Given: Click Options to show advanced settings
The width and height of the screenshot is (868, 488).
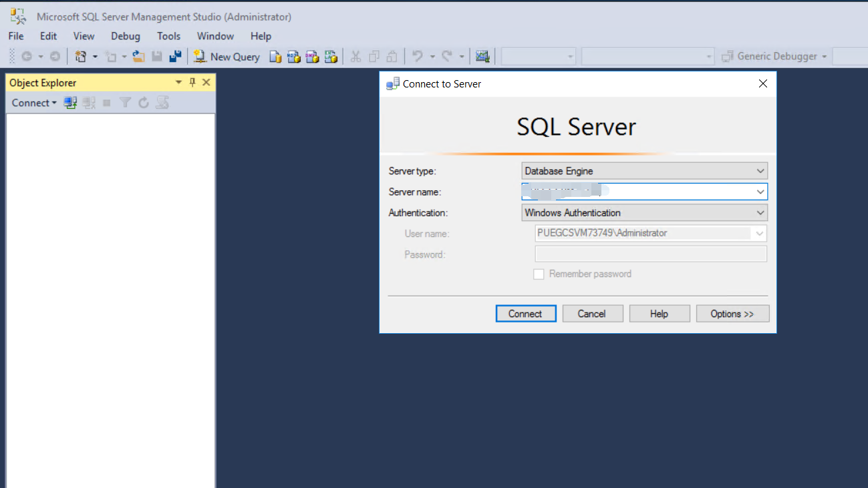Looking at the screenshot, I should pos(732,313).
